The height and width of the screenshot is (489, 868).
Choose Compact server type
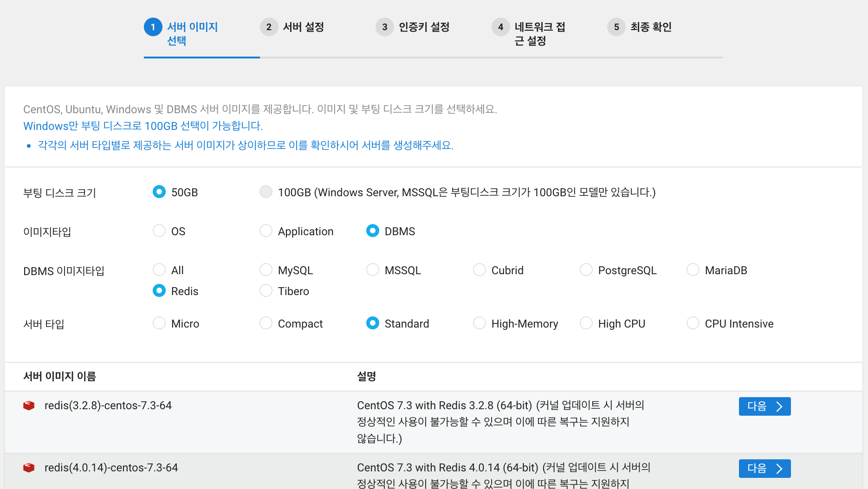tap(266, 323)
